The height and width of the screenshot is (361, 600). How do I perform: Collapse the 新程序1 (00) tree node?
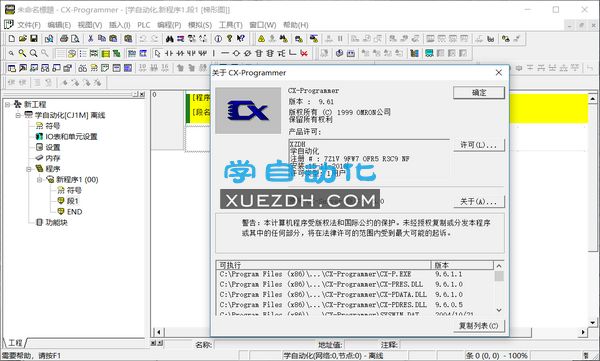(39, 180)
